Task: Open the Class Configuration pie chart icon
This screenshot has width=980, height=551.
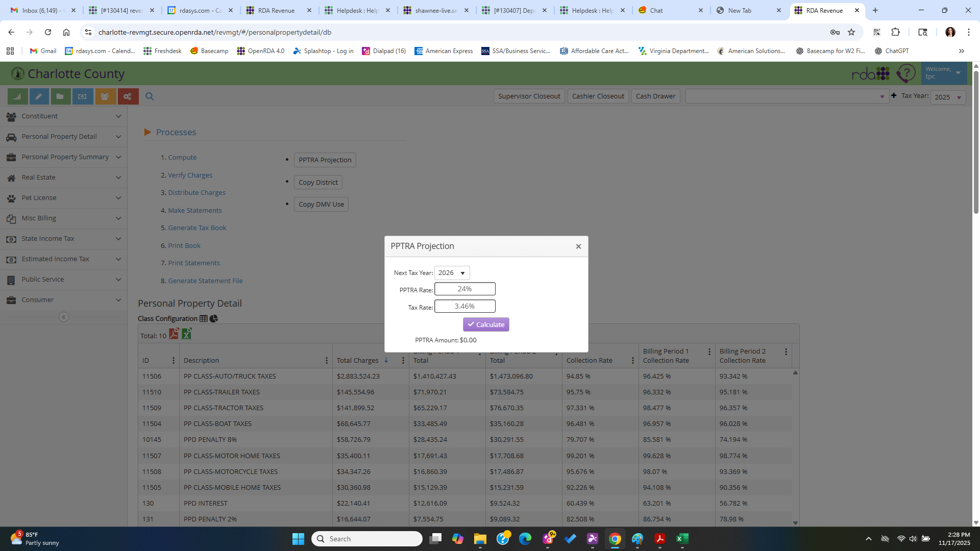Action: [x=214, y=319]
